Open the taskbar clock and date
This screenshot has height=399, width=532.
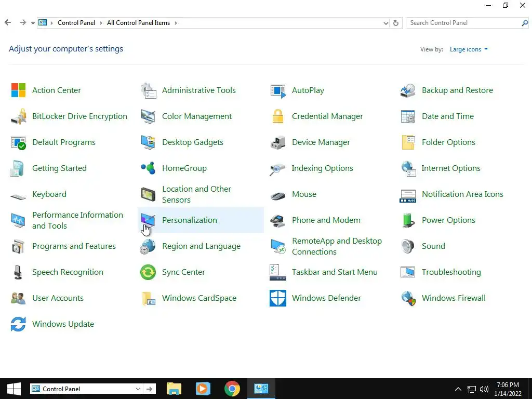508,389
